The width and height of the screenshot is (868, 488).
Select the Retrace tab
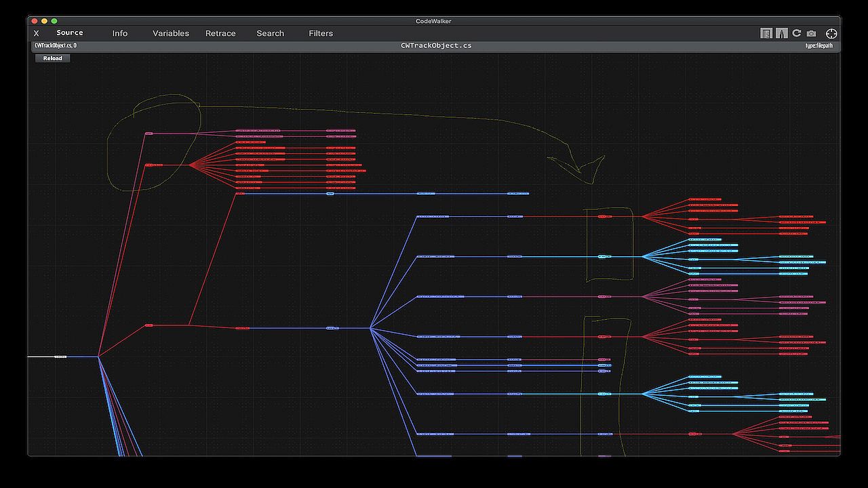click(x=220, y=33)
